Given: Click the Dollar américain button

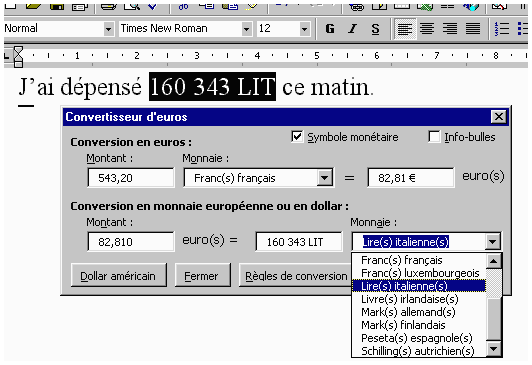Looking at the screenshot, I should (x=119, y=275).
